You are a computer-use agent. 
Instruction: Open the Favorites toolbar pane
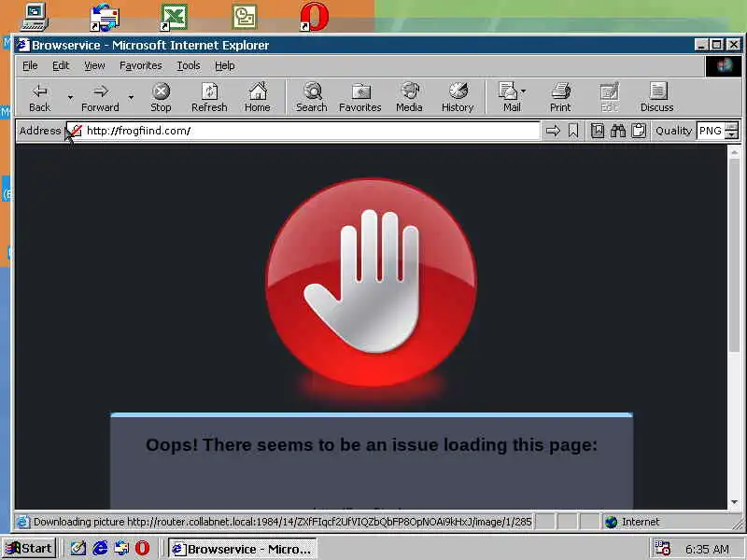point(360,98)
